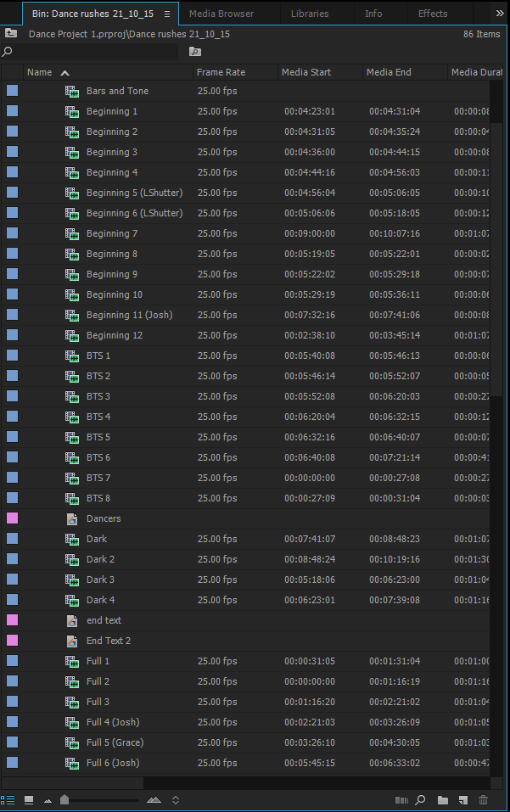510x812 pixels.
Task: Switch to the Media Browser tab
Action: [221, 14]
